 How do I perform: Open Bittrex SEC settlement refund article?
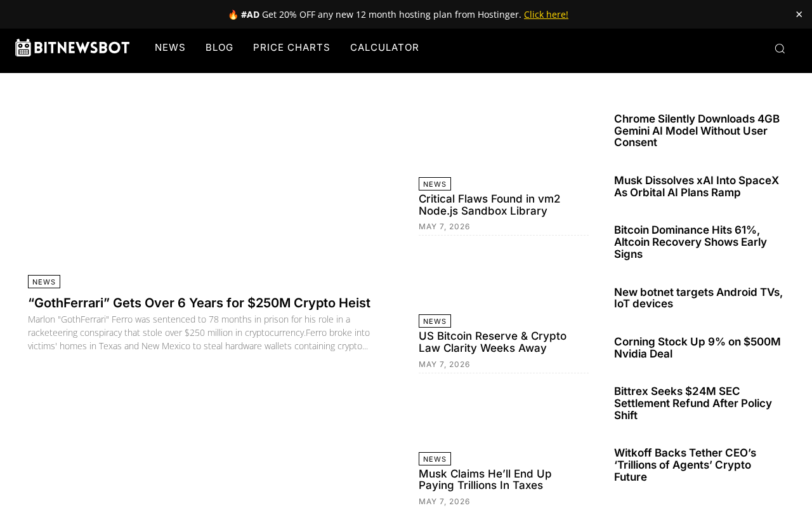click(x=693, y=403)
